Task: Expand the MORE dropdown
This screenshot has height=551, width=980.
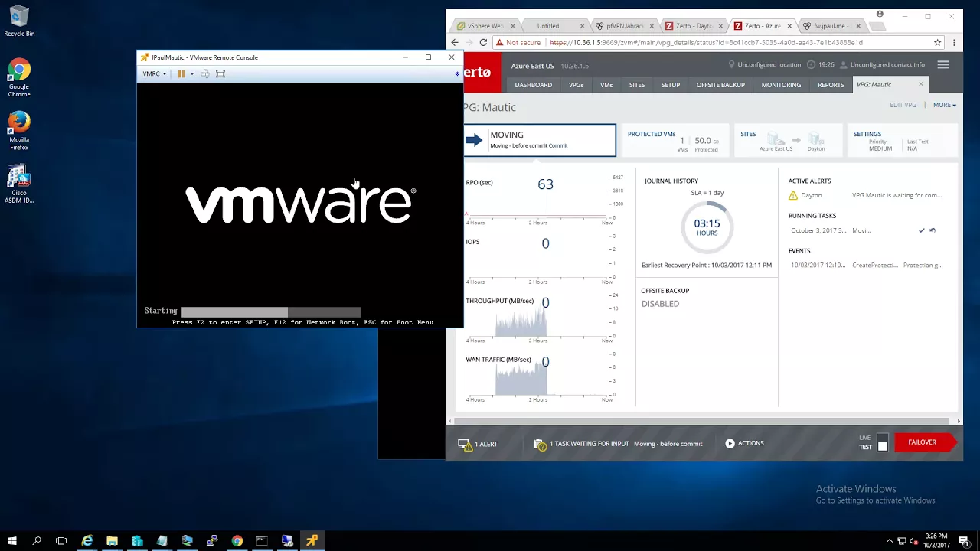Action: tap(944, 105)
